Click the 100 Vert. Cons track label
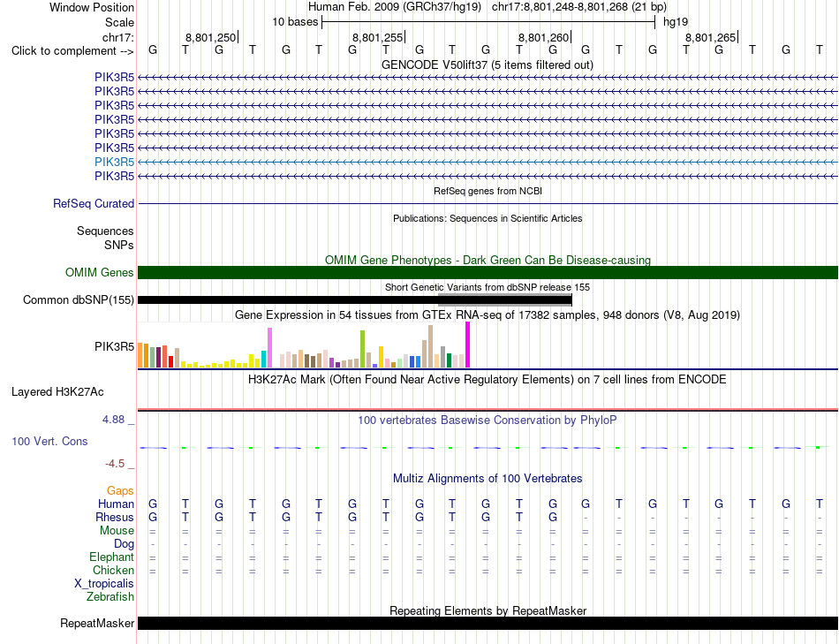The image size is (839, 644). [49, 441]
